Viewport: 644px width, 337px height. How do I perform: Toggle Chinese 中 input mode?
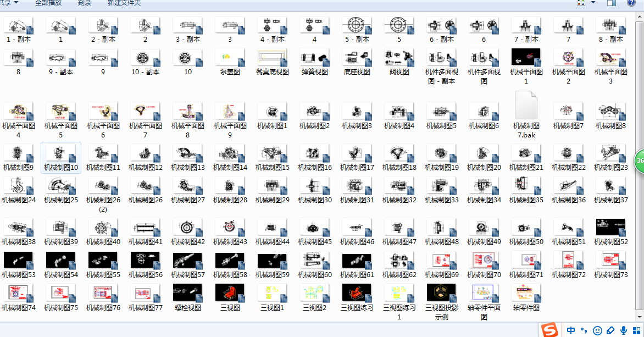tap(571, 330)
